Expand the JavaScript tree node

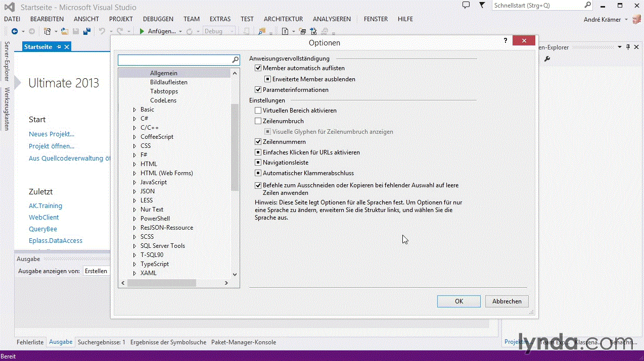pyautogui.click(x=134, y=182)
